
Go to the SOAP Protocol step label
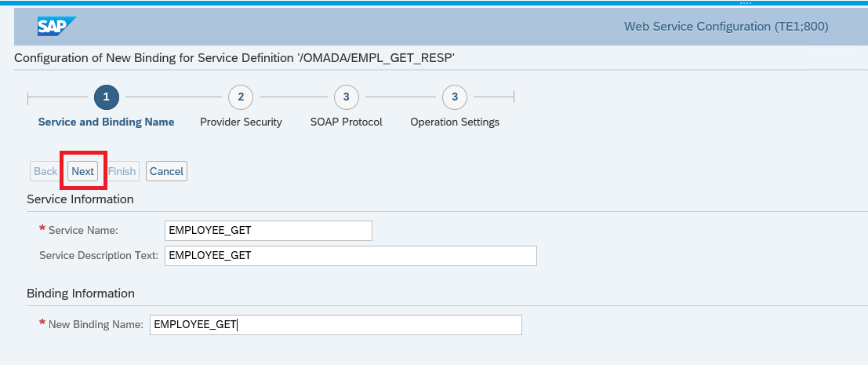pyautogui.click(x=347, y=122)
